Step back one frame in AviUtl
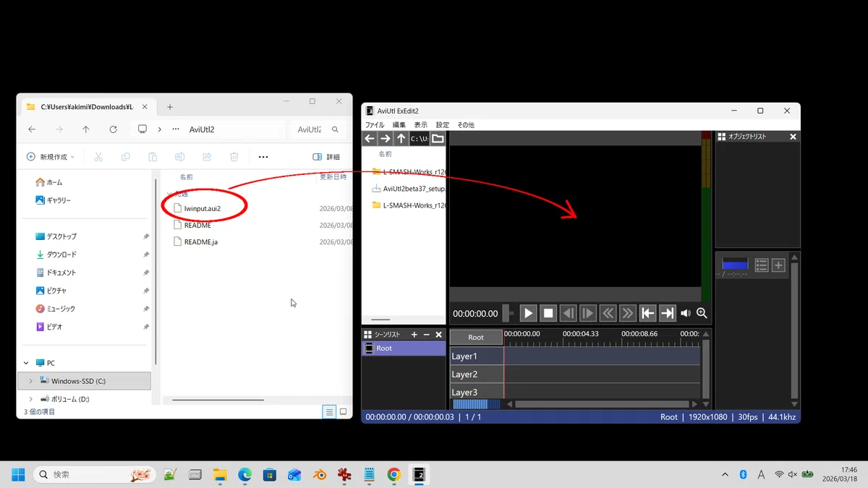Screen dimensions: 868x488 pos(568,313)
